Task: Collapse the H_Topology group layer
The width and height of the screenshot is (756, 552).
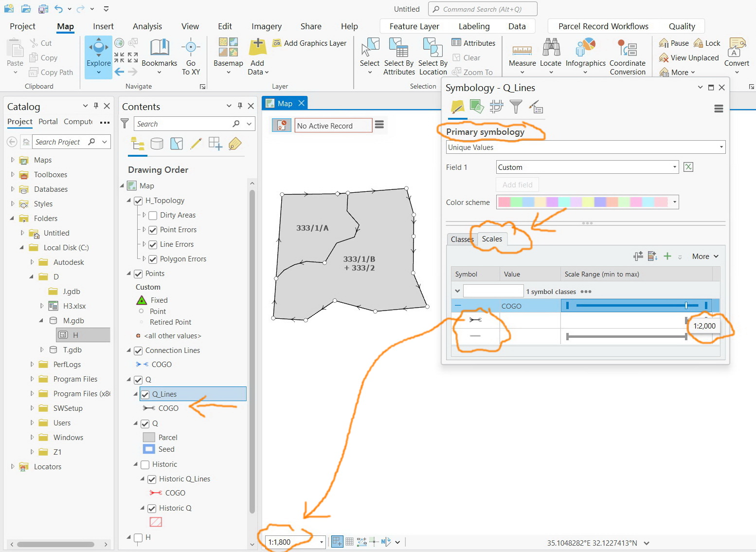Action: tap(128, 200)
